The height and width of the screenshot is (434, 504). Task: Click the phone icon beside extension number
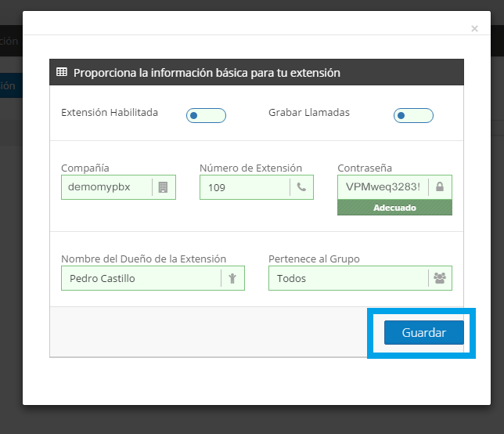(301, 187)
